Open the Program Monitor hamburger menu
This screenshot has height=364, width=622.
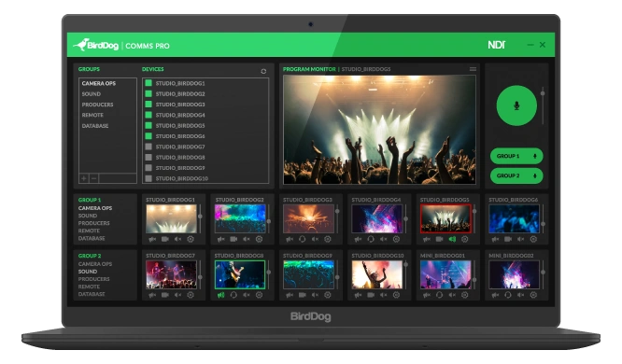[x=473, y=69]
